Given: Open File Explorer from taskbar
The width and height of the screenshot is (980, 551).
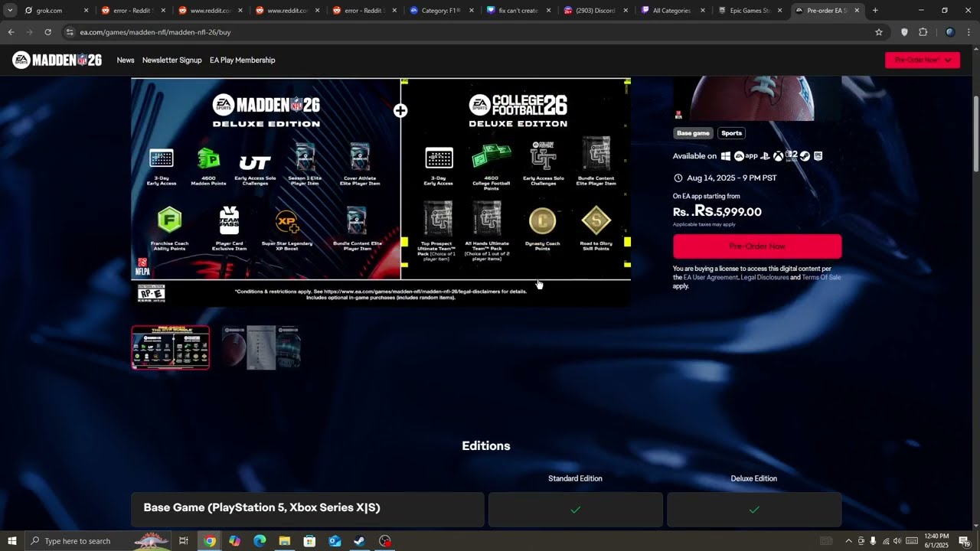Looking at the screenshot, I should 285,541.
